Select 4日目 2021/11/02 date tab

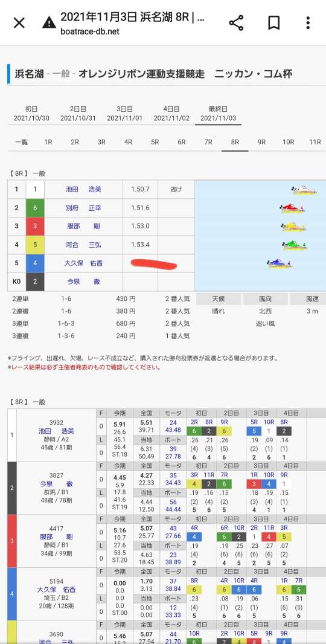pyautogui.click(x=171, y=114)
